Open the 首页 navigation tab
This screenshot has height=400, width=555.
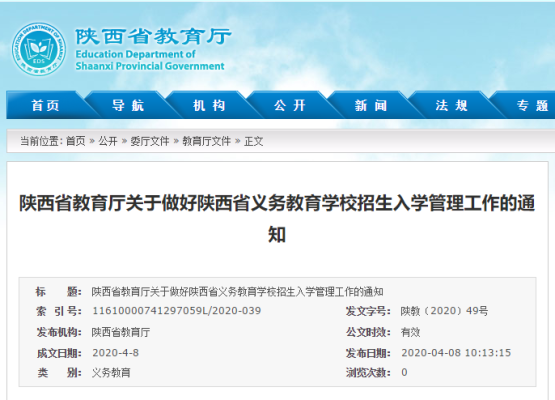click(x=45, y=105)
